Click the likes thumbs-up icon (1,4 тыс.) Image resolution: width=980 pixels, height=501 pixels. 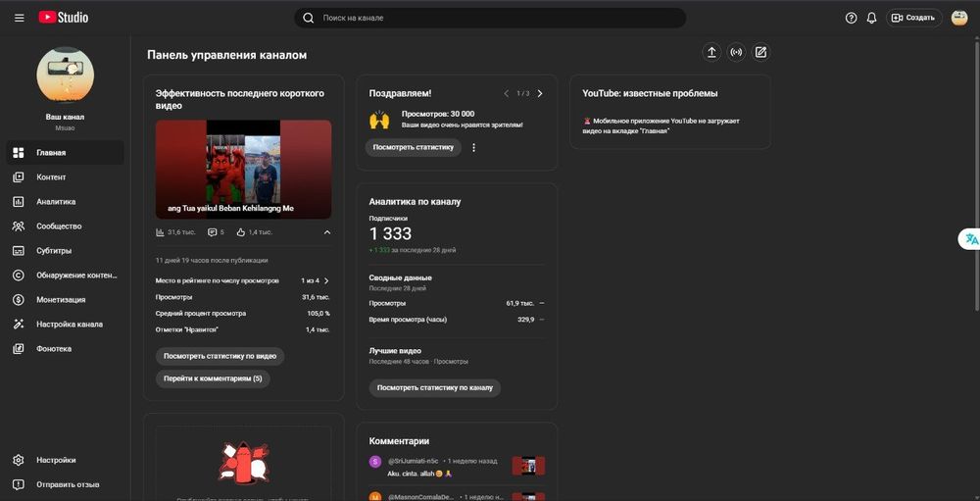(x=241, y=232)
